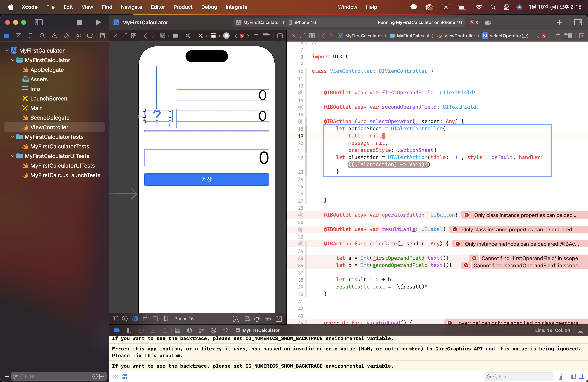Click the console Filter field
Screen dimensions: 588x382
pos(520,377)
